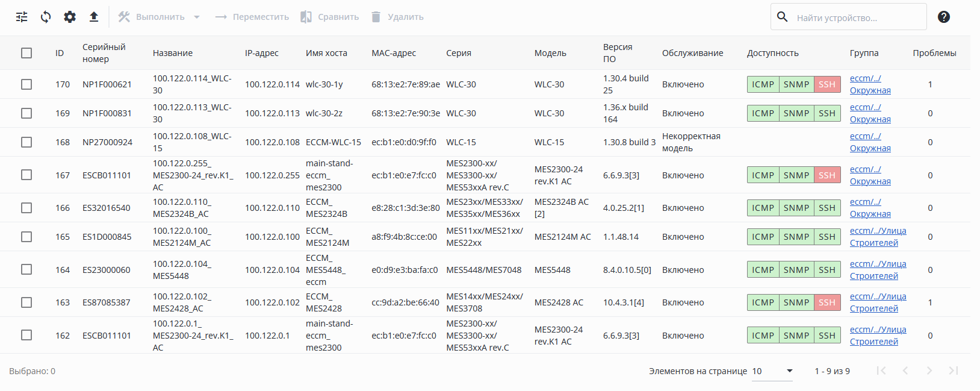Viewport: 980px width, 391px height.
Task: Sort by the Серийный номер column header
Action: click(x=104, y=53)
